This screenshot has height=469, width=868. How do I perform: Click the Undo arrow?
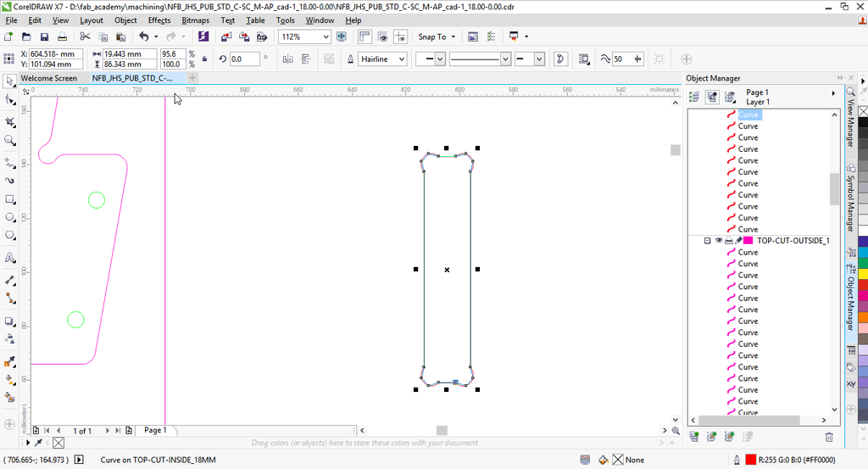(144, 36)
